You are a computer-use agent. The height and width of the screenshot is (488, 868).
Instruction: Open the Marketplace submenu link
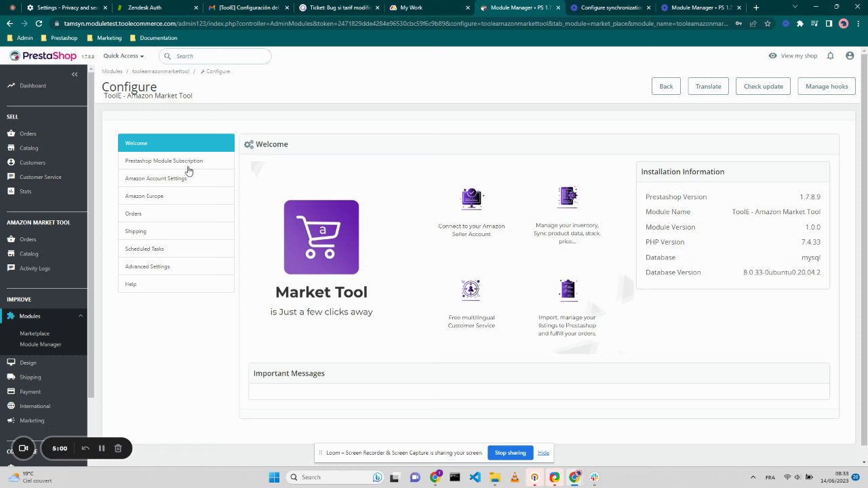pos(35,333)
